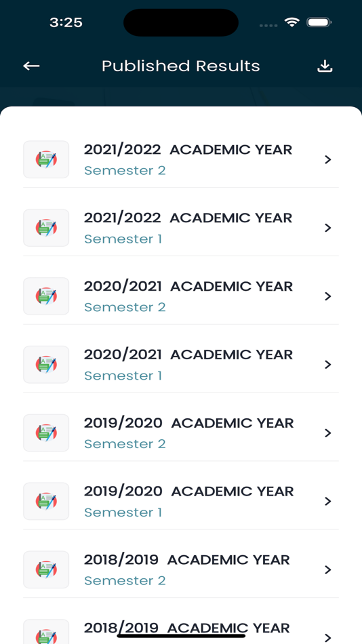The height and width of the screenshot is (644, 362).
Task: Tap result icon for 2020/2021 Semester 1
Action: (46, 365)
